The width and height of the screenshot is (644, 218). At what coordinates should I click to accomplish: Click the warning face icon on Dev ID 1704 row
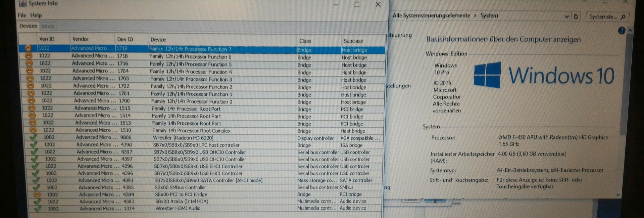pos(30,71)
